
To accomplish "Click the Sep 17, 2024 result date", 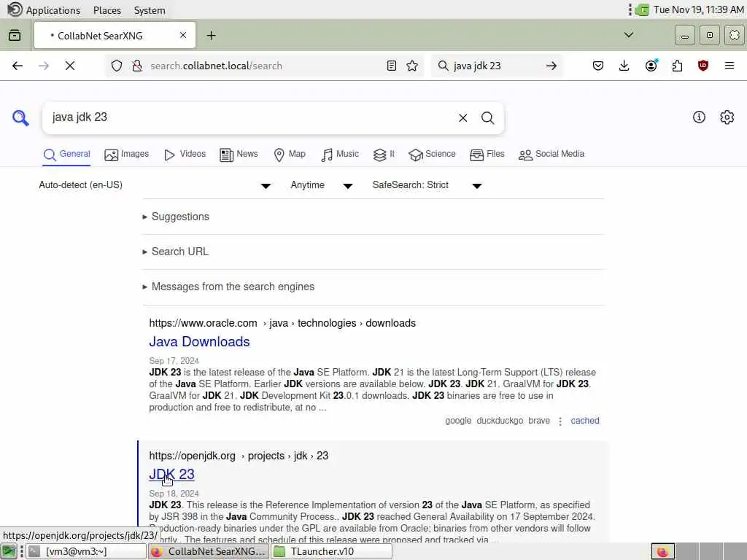I will point(174,361).
